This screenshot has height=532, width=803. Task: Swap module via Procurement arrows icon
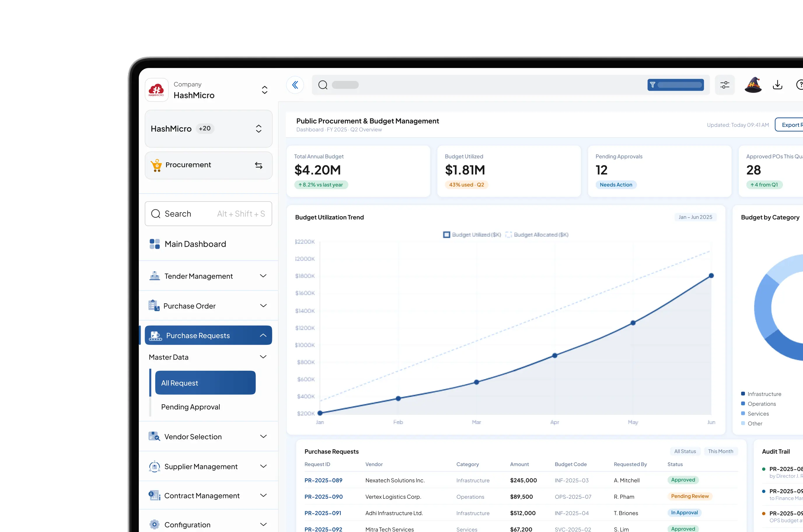[x=259, y=165]
